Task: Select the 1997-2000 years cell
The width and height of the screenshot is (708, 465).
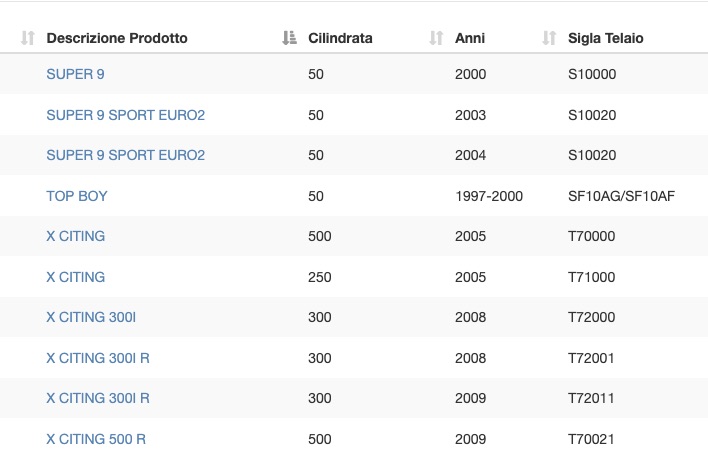Action: click(489, 196)
